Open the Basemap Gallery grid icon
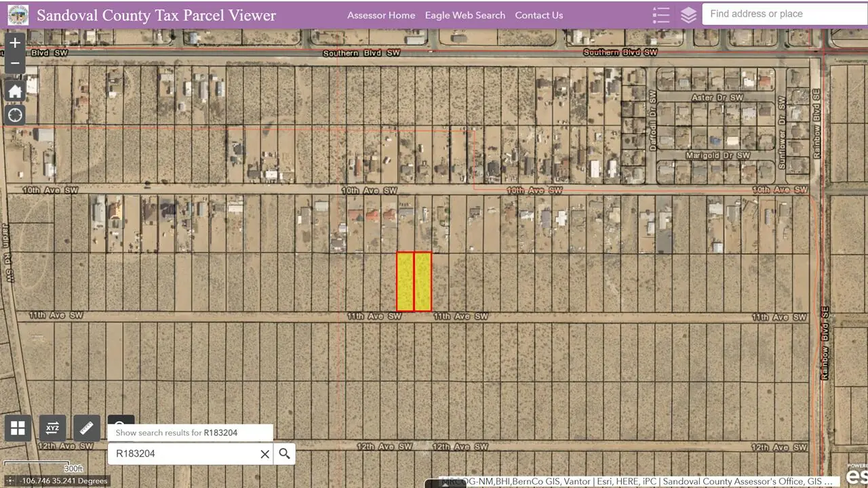This screenshot has height=488, width=868. pyautogui.click(x=18, y=428)
